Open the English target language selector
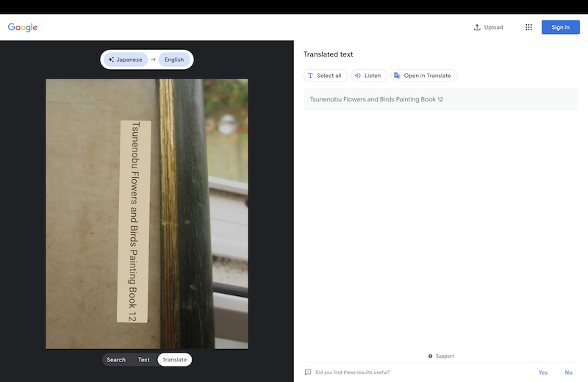 [174, 60]
